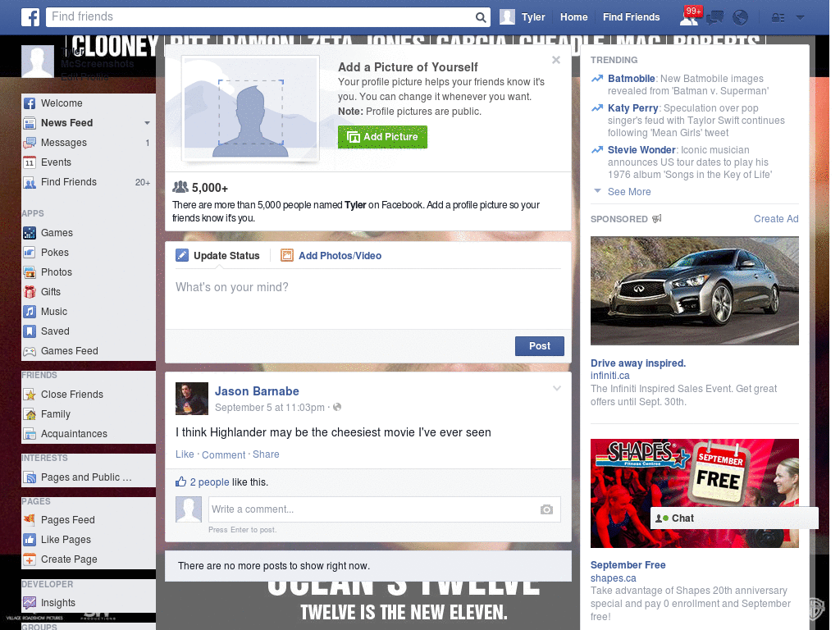Select the Update Status tab
The height and width of the screenshot is (630, 840).
(x=217, y=256)
